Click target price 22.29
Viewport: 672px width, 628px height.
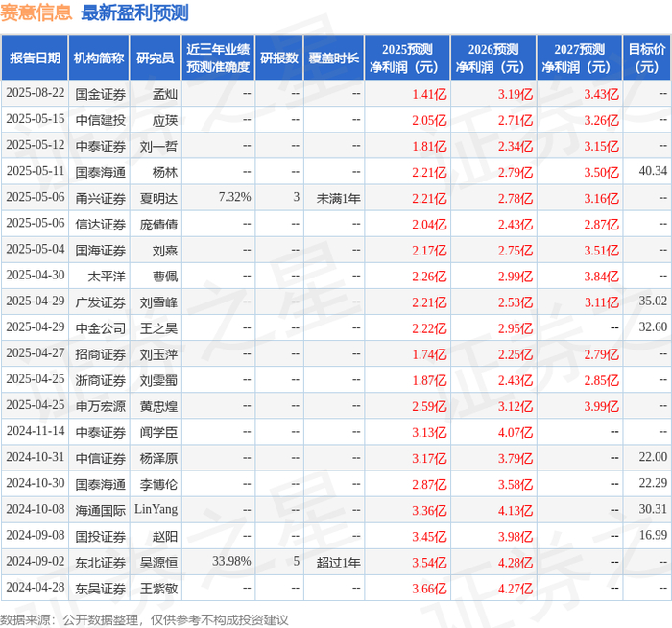(x=653, y=483)
